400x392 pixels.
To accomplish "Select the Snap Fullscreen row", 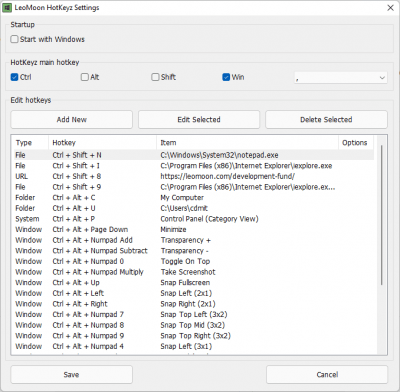I will 193,283.
